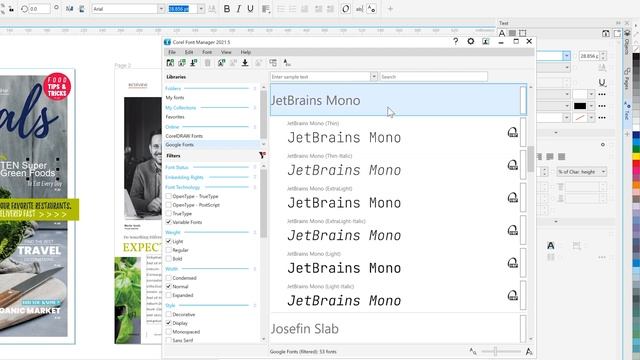Image resolution: width=640 pixels, height=360 pixels.
Task: Select My fonts library
Action: (x=175, y=98)
